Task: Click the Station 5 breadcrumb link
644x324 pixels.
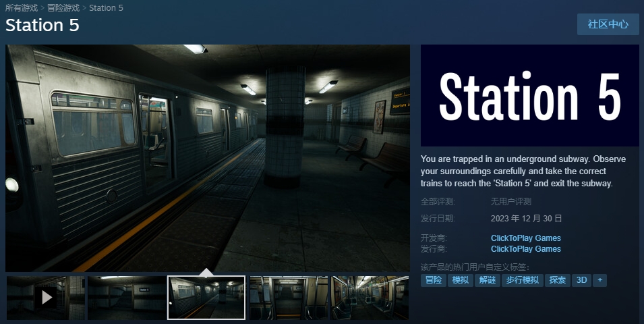Action: click(106, 8)
